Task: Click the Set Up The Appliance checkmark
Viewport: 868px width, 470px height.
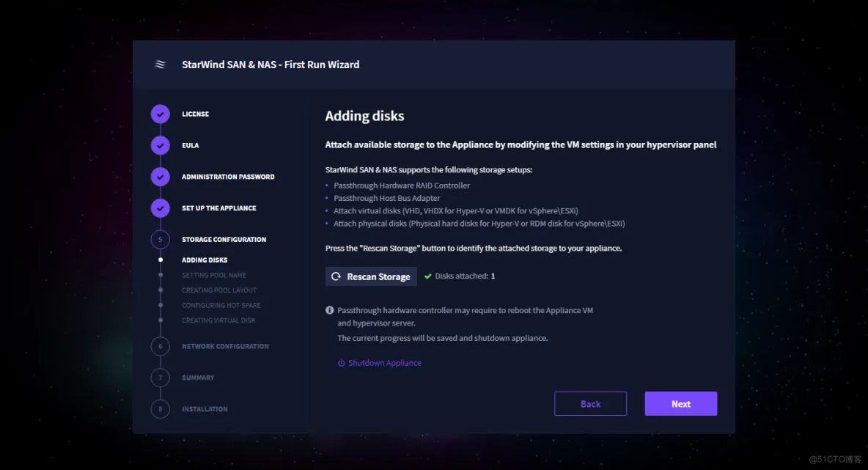Action: click(x=161, y=208)
